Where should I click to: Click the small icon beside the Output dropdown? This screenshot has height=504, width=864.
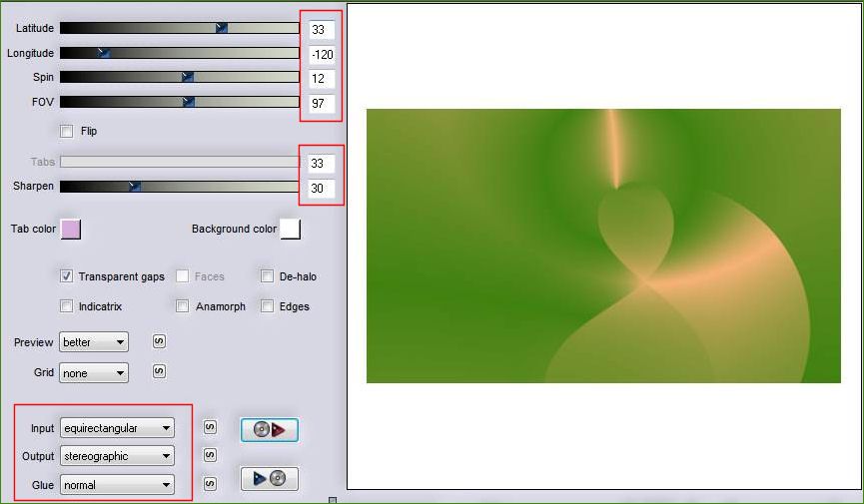point(210,455)
